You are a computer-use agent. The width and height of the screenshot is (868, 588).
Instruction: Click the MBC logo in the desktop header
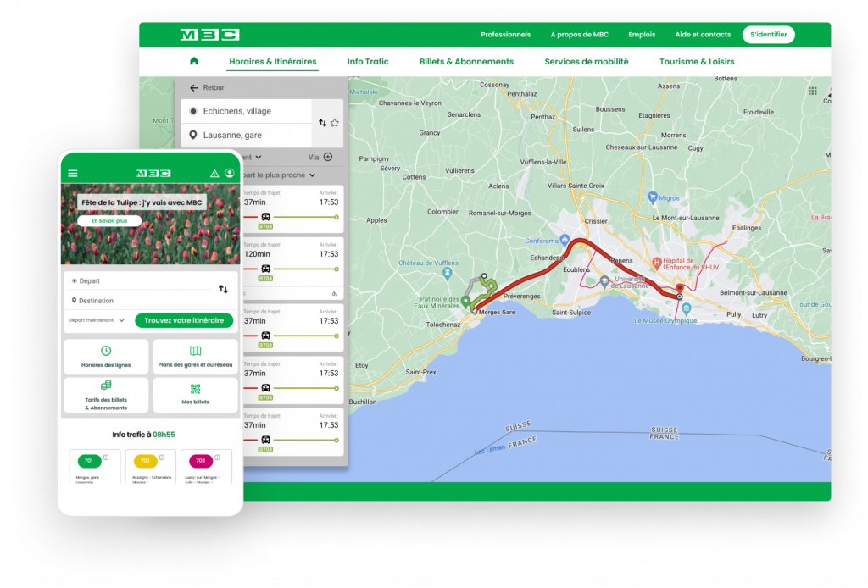[210, 35]
